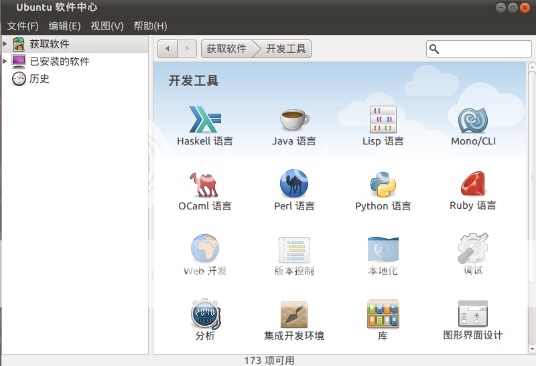Click the 173 项可用 status text
This screenshot has width=536, height=366.
click(x=269, y=361)
